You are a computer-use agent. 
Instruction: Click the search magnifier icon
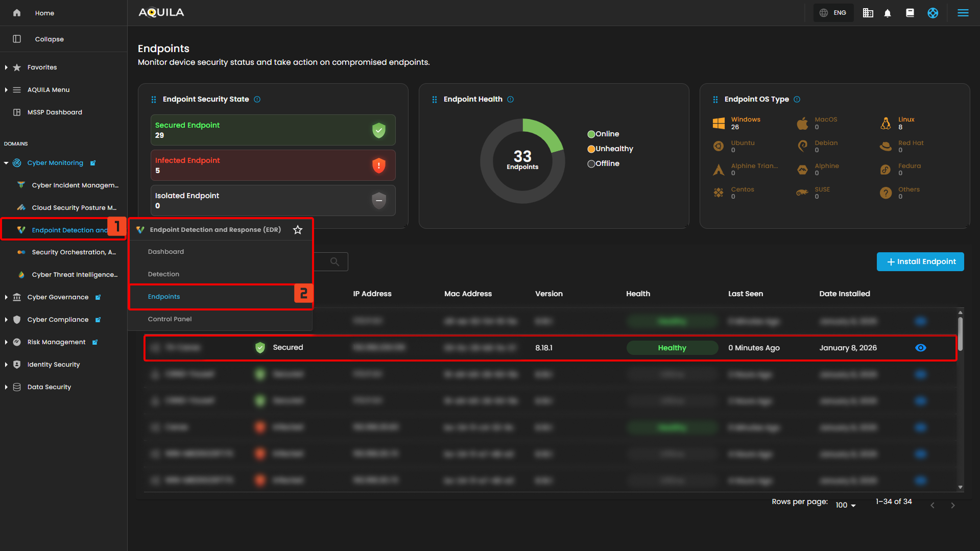point(334,262)
